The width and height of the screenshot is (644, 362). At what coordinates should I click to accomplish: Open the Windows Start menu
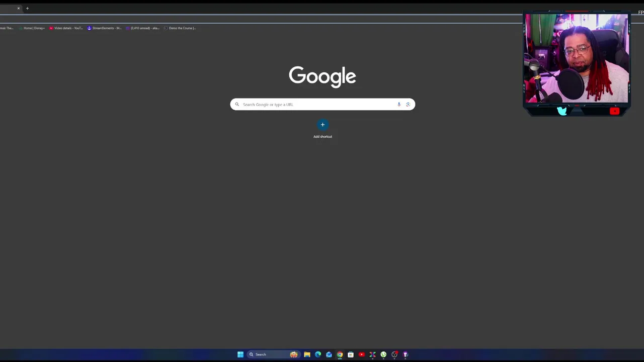pyautogui.click(x=240, y=354)
